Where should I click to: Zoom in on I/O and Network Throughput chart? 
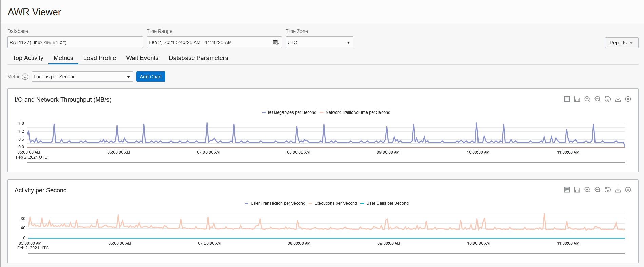(x=587, y=99)
